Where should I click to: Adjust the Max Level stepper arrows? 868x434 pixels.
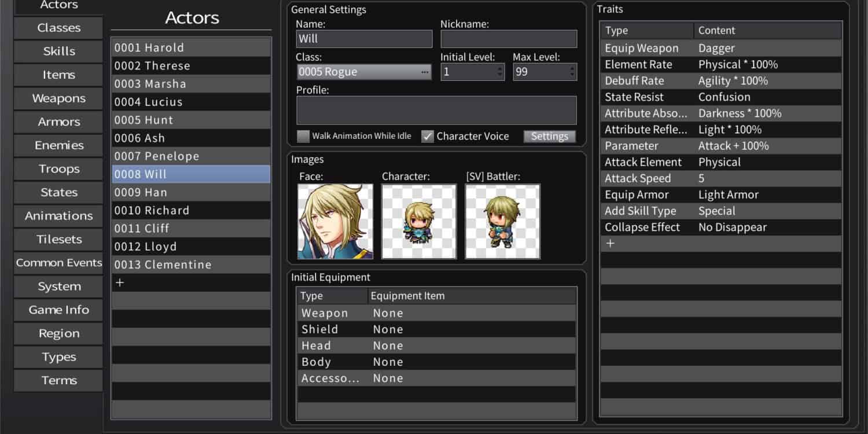point(572,72)
